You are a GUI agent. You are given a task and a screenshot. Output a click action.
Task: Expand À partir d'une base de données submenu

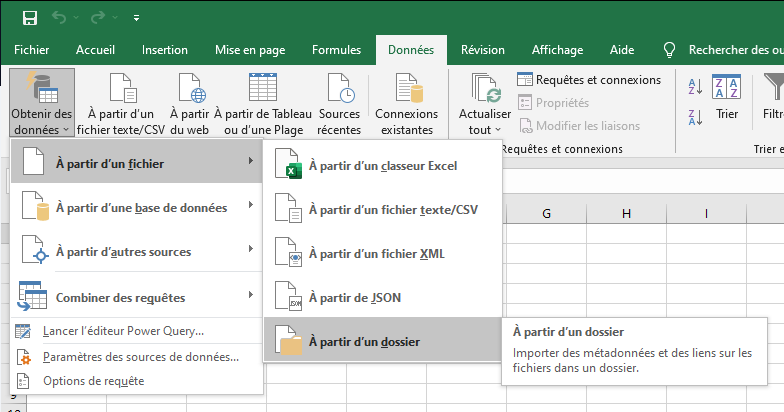coord(136,205)
